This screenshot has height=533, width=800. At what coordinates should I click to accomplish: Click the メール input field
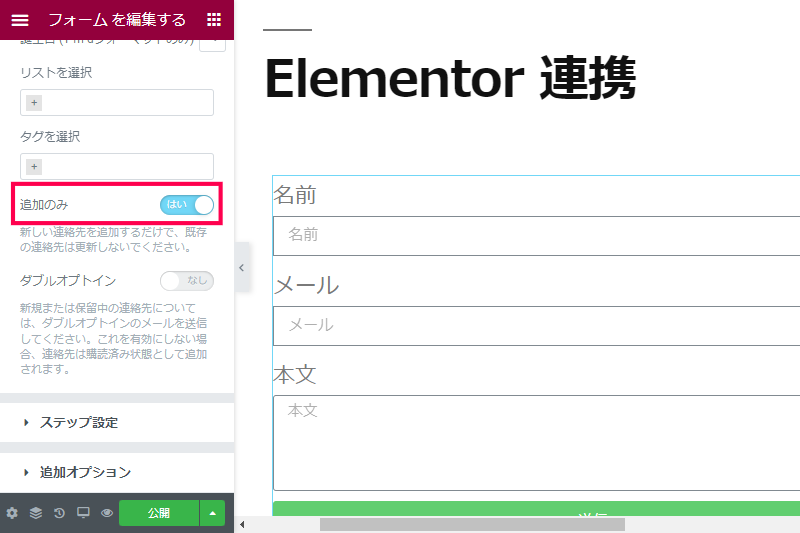536,326
